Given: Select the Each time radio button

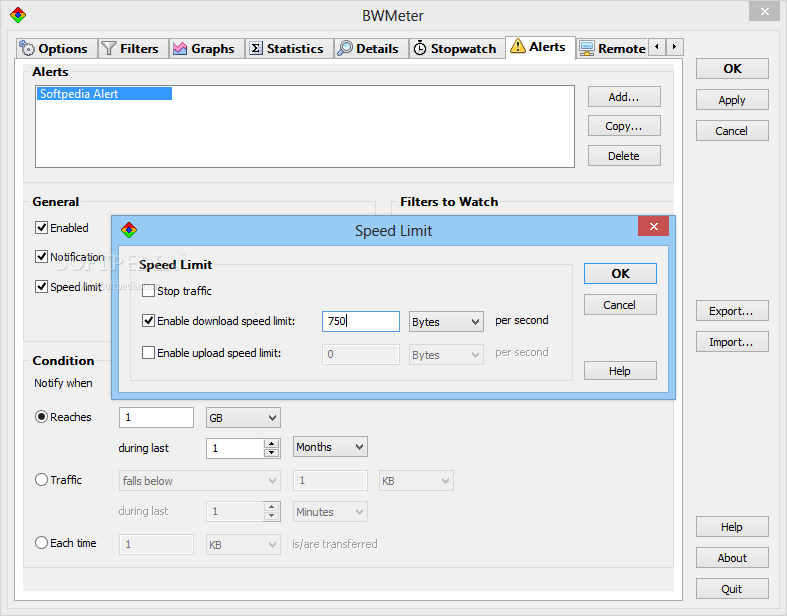Looking at the screenshot, I should coord(41,543).
